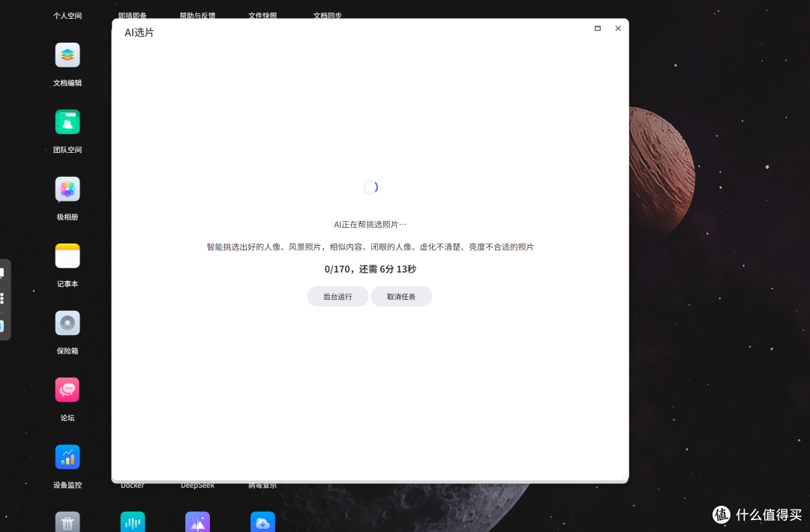Maximize the AI选片 window
Screen dimensions: 810x532
(x=598, y=28)
